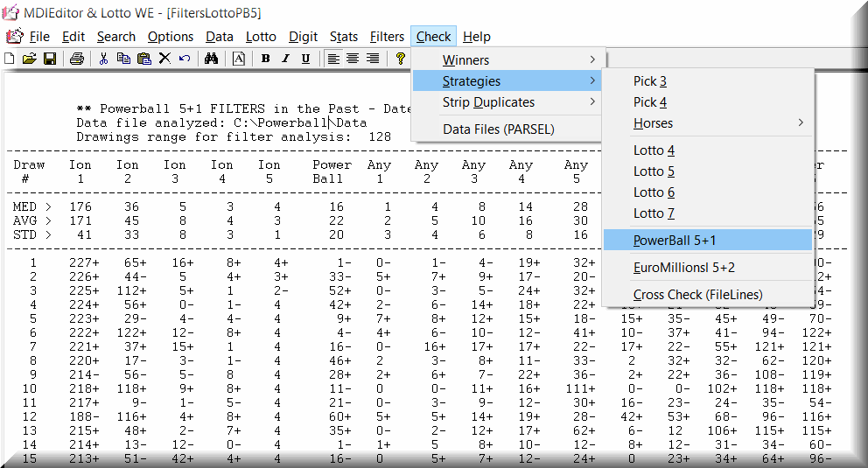Choose EuroMillionsl 5+2 strategy
This screenshot has height=468, width=868.
pos(708,267)
